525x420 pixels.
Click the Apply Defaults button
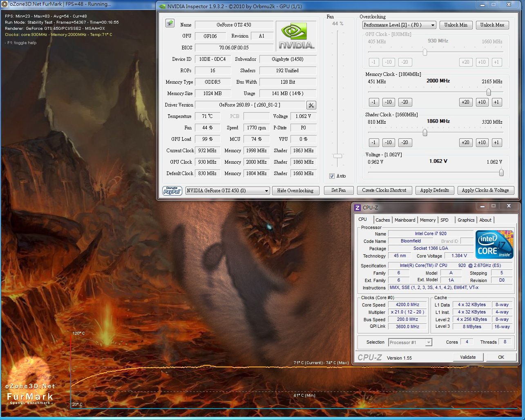coord(435,190)
